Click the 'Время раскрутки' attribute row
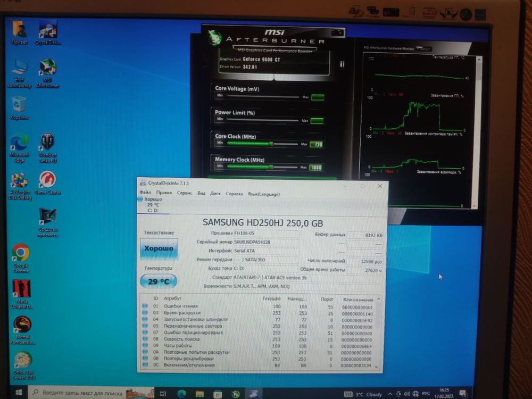Viewport: 532px width, 399px height. click(x=258, y=313)
